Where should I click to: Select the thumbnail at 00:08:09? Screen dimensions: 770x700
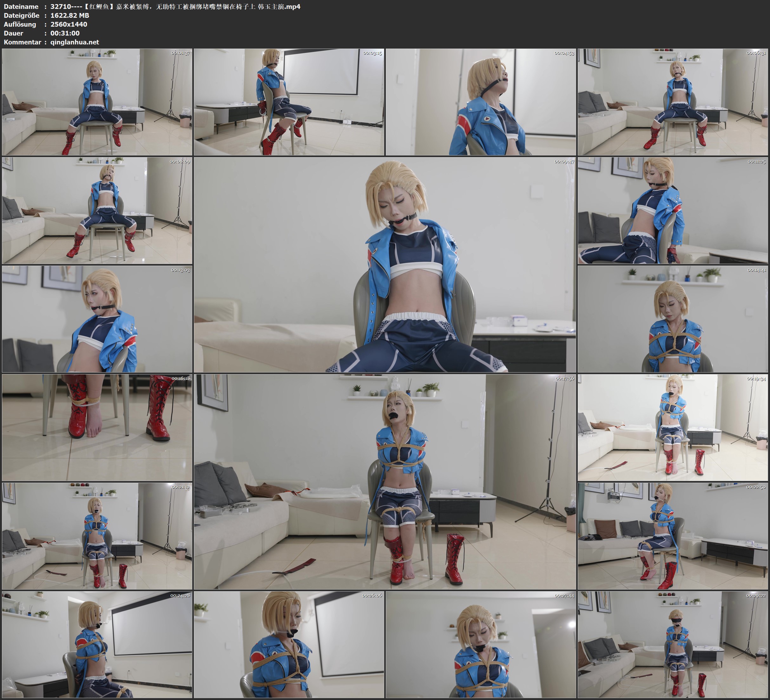coord(97,210)
